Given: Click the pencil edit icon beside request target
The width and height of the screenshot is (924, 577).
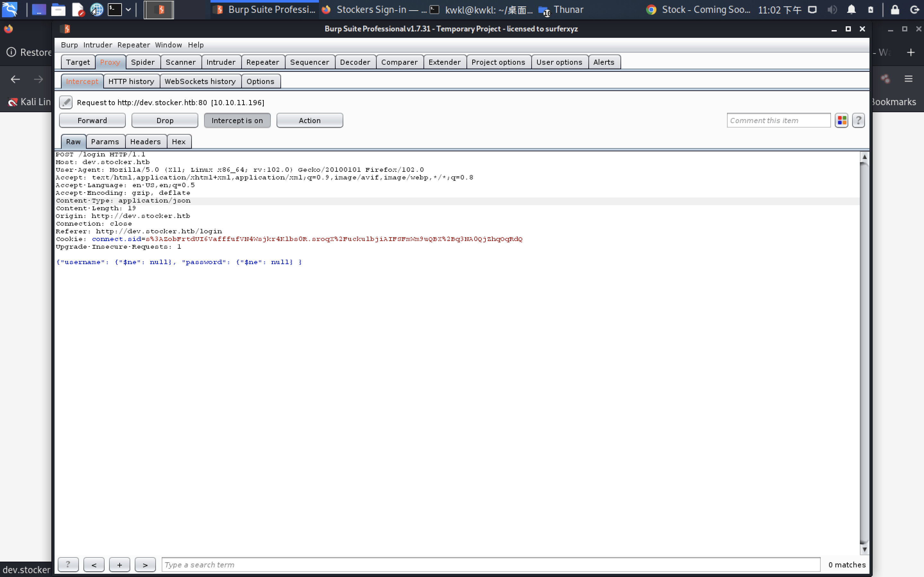Looking at the screenshot, I should point(66,102).
